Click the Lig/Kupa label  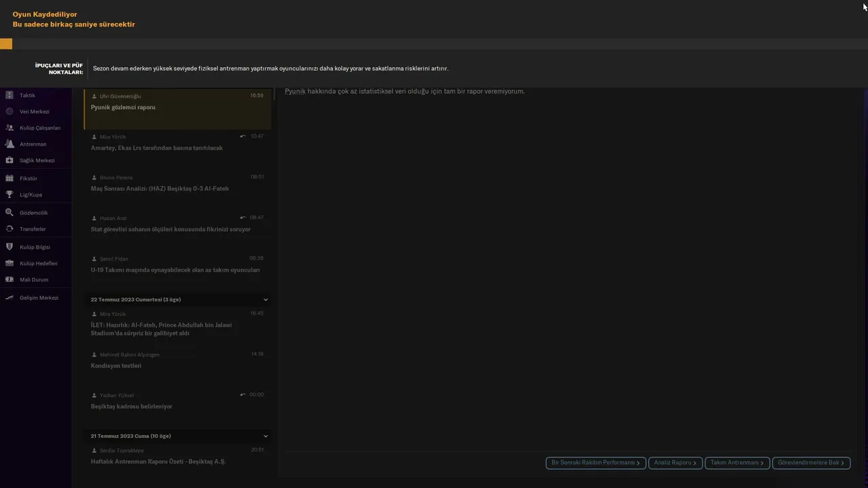pyautogui.click(x=31, y=195)
